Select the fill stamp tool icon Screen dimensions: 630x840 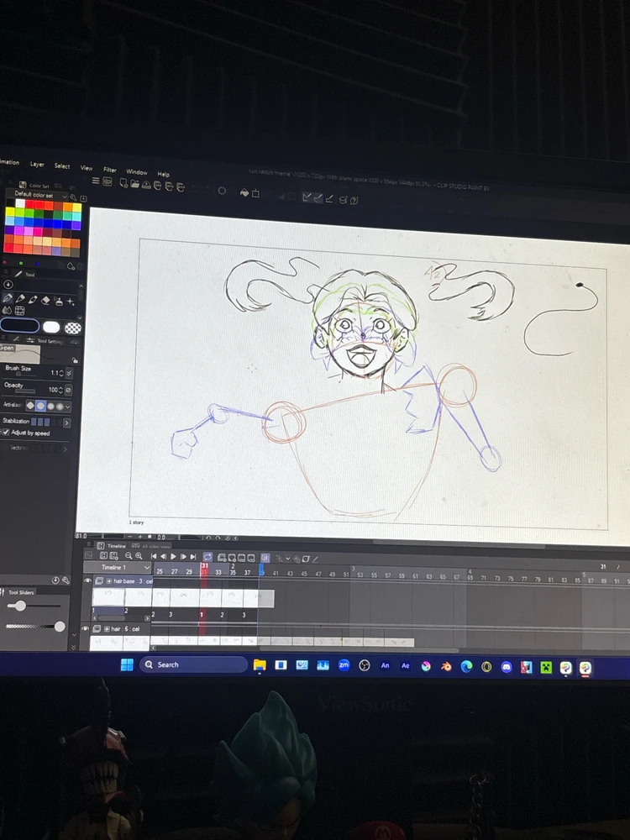click(59, 302)
